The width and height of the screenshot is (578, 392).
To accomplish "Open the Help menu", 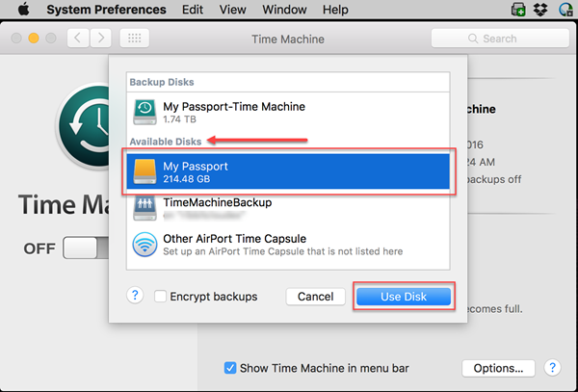I will [x=335, y=10].
